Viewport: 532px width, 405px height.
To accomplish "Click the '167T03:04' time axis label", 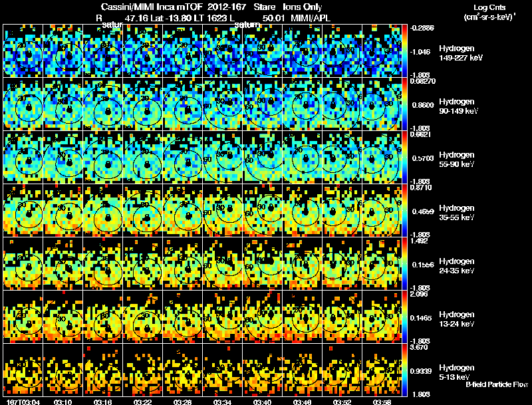I will pos(23,402).
